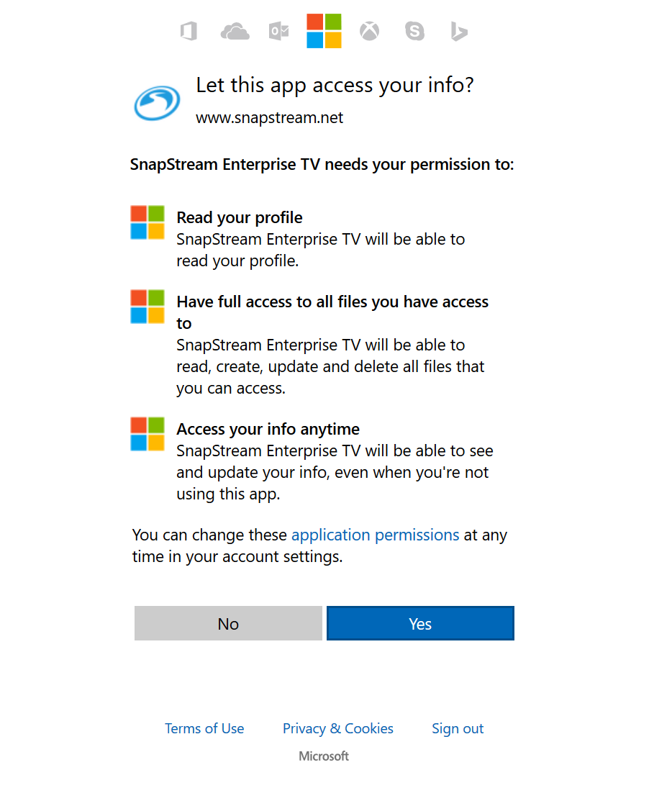Click the Skype icon in header
672x788 pixels.
(414, 31)
